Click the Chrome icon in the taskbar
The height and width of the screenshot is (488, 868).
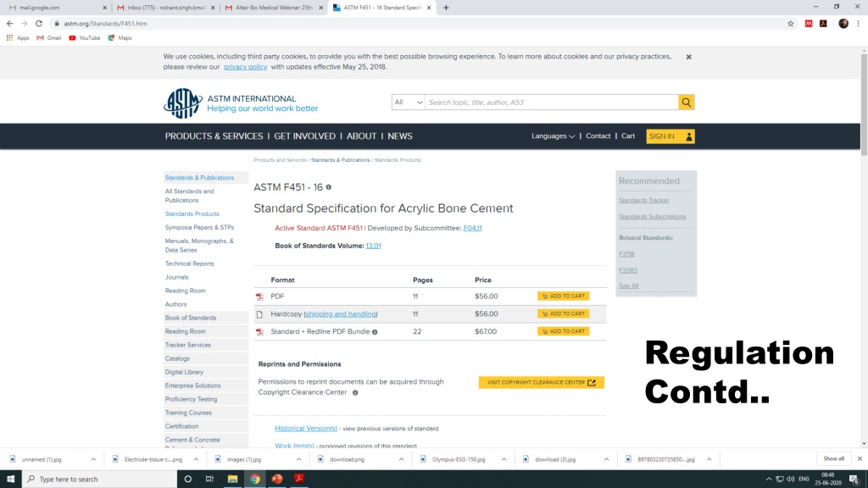click(x=254, y=480)
